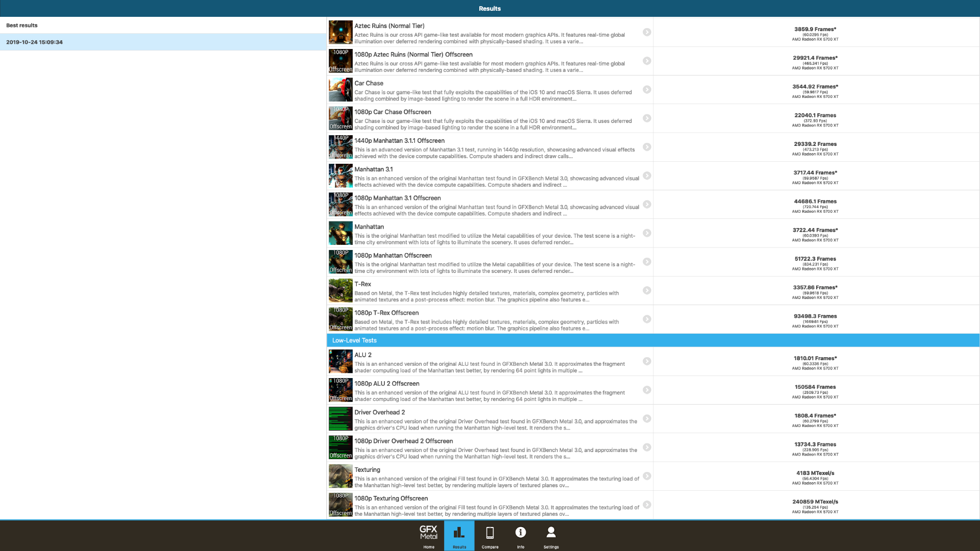Image resolution: width=980 pixels, height=551 pixels.
Task: Click the Aztec Ruins test thumbnail
Action: click(x=340, y=32)
